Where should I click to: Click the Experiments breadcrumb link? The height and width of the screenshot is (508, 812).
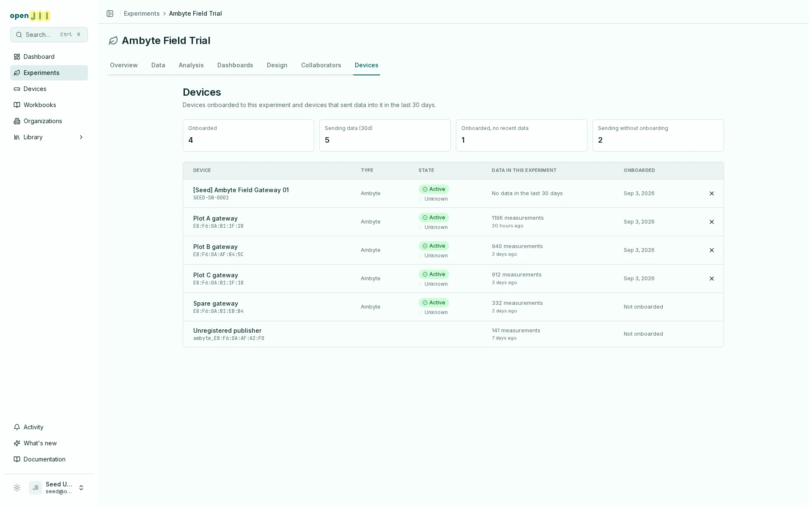[142, 14]
